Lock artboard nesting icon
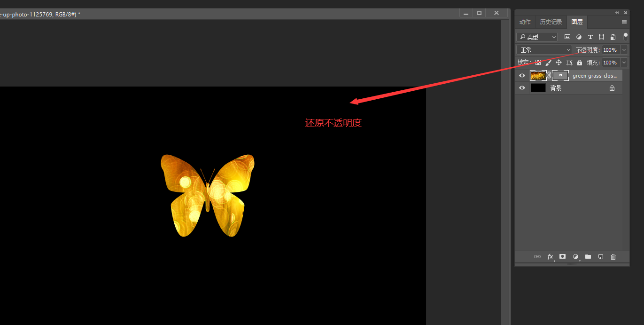This screenshot has width=644, height=325. [x=569, y=63]
